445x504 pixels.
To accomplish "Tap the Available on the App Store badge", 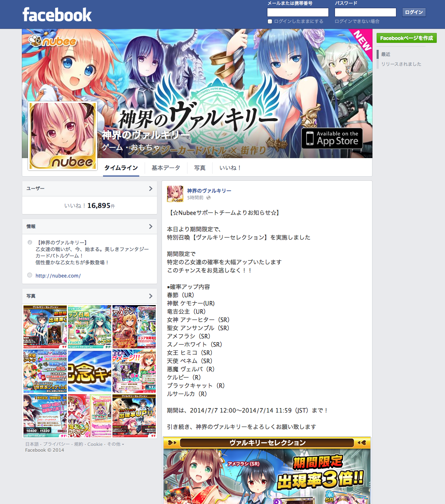I will click(x=332, y=138).
